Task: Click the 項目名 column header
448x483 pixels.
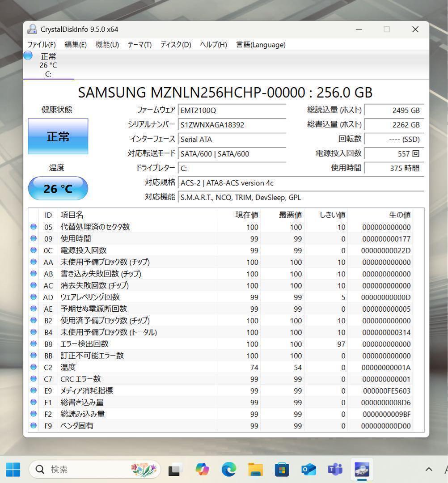Action: tap(137, 215)
